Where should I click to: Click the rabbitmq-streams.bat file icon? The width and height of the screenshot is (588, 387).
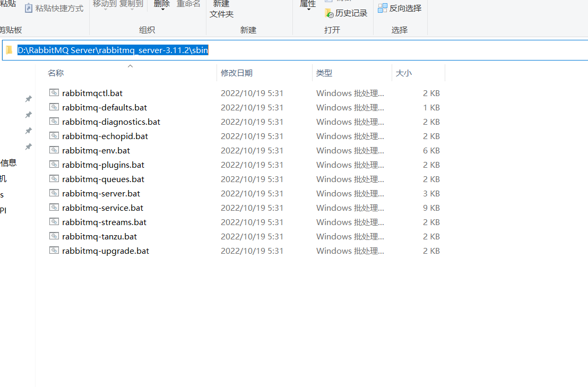tap(54, 221)
